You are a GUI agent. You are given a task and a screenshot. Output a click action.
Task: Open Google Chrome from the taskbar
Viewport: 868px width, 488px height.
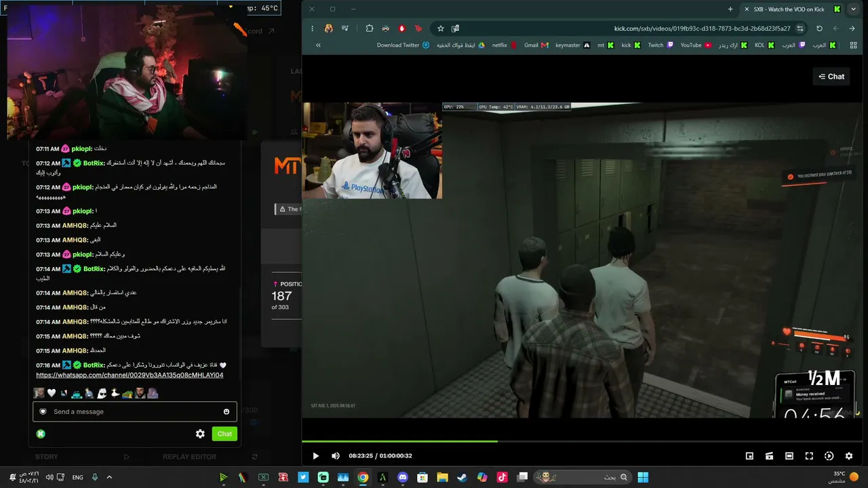click(x=363, y=477)
